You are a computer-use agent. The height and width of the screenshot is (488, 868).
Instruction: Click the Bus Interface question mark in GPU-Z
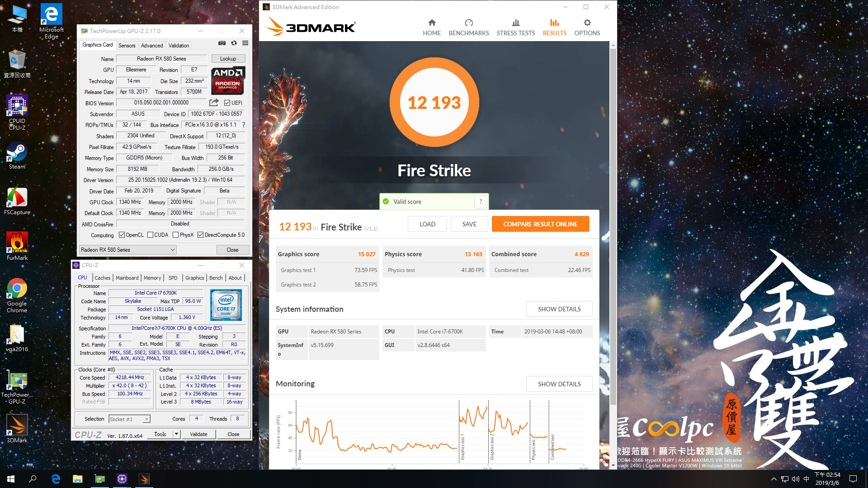244,125
